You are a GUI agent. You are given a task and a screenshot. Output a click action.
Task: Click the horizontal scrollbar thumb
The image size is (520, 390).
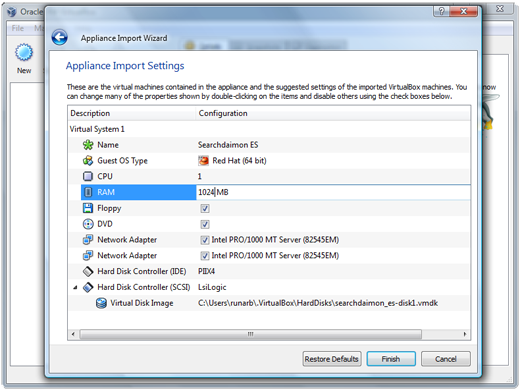[250, 334]
